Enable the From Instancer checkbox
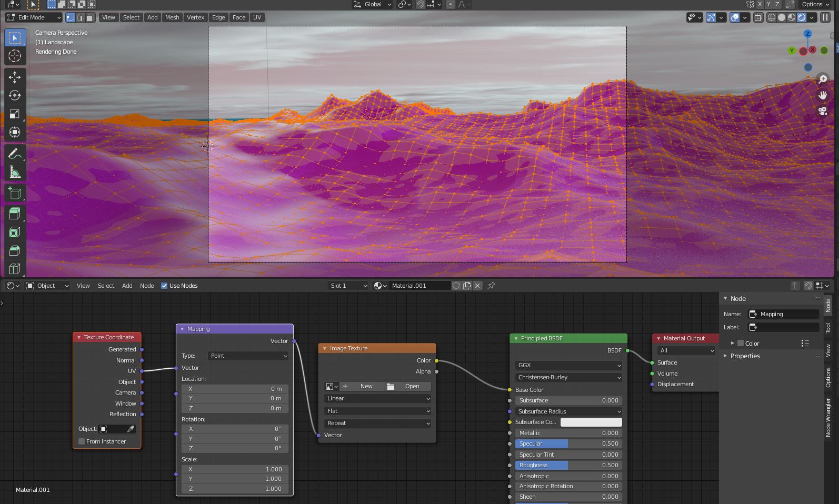Viewport: 839px width, 504px height. (82, 441)
